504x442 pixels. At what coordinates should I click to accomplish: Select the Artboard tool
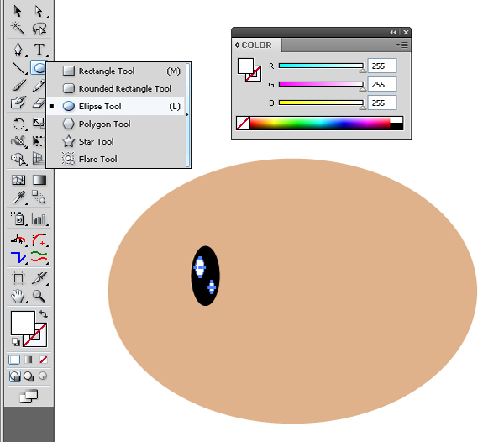(x=18, y=278)
